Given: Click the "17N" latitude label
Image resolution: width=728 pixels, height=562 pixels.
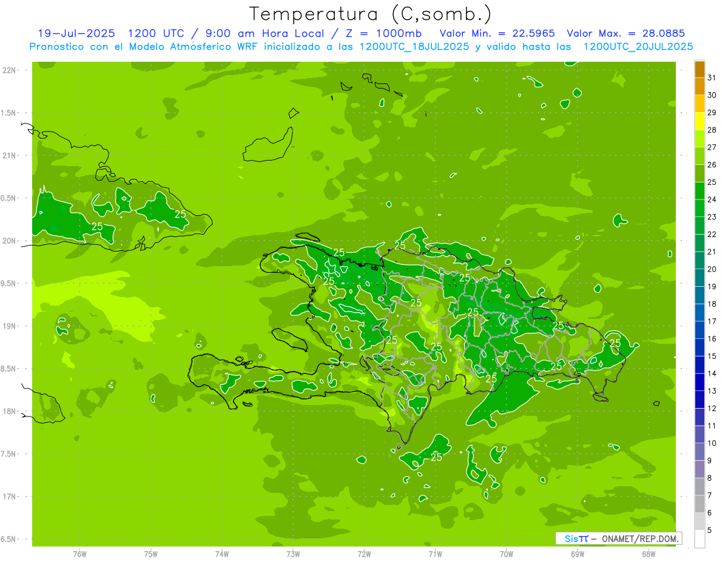Looking at the screenshot, I should pos(10,497).
